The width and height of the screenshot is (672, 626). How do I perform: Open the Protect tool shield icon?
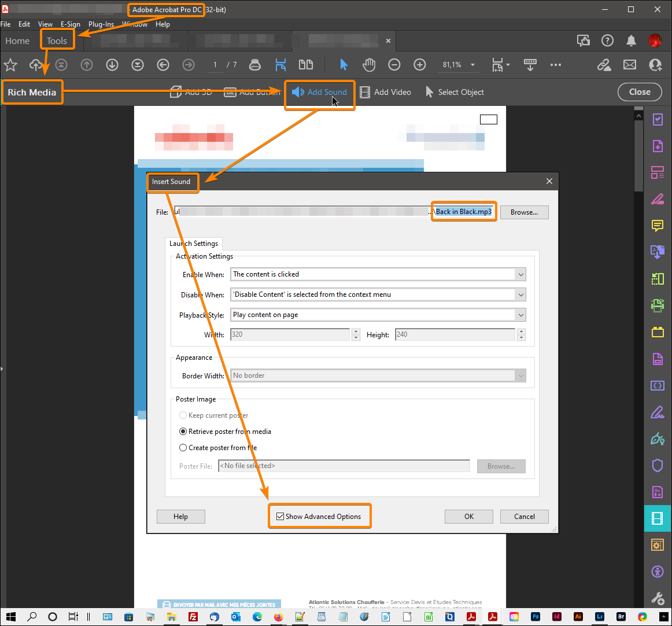[x=658, y=465]
